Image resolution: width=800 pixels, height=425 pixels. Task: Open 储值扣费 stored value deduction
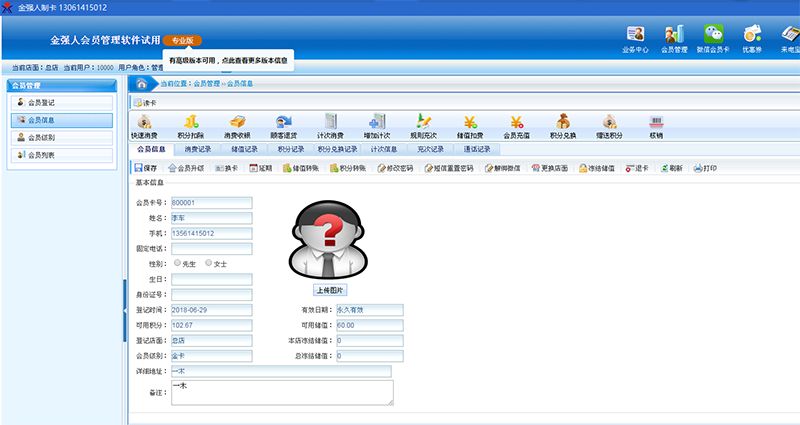point(470,127)
